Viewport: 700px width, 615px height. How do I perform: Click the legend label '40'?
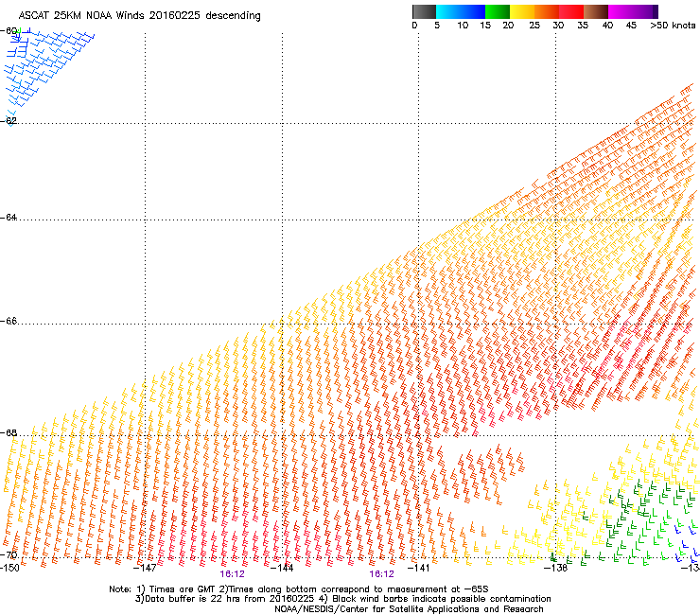coord(607,26)
